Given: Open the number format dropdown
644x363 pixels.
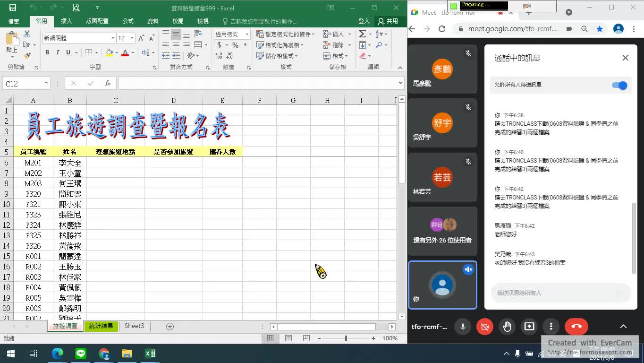Looking at the screenshot, I should (x=246, y=34).
